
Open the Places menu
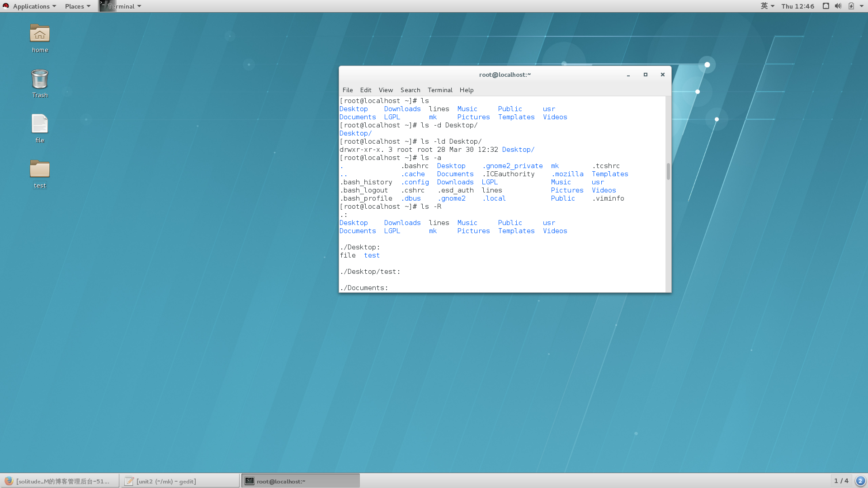tap(78, 6)
